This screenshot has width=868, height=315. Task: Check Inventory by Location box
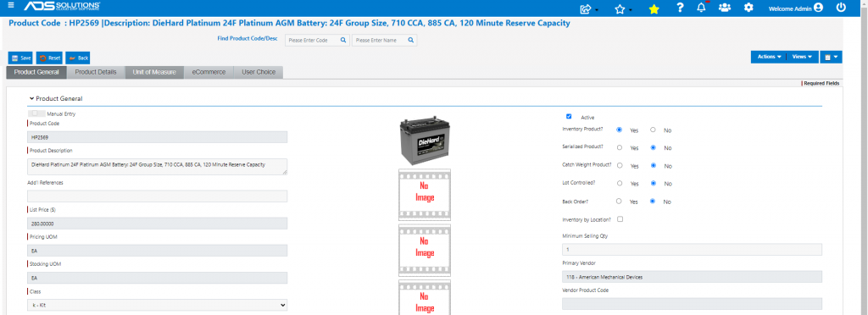(620, 218)
